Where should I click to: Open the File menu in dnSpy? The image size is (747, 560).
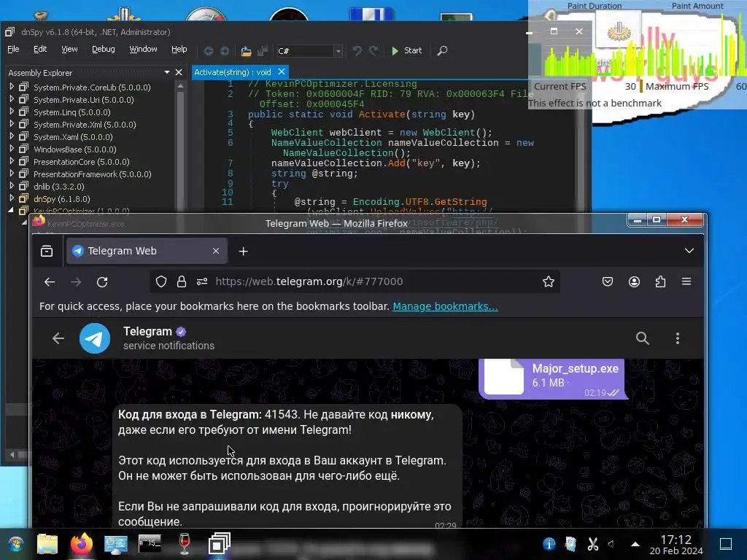click(x=13, y=49)
